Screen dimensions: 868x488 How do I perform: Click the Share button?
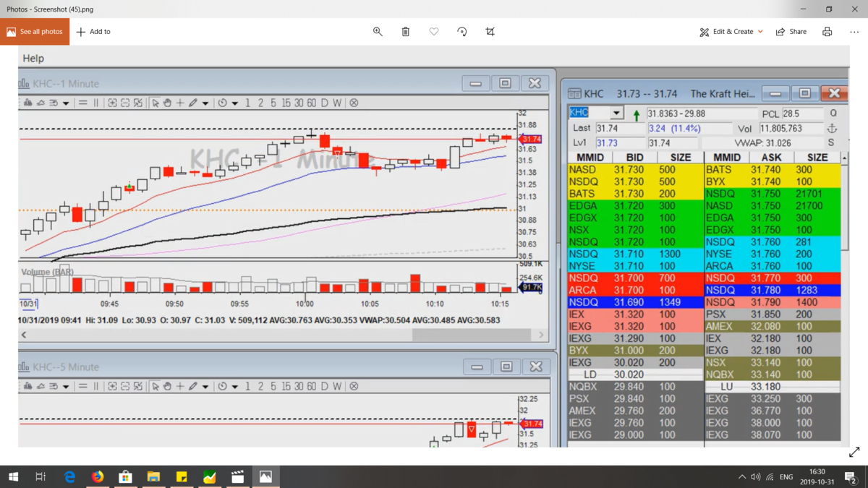[x=791, y=32]
